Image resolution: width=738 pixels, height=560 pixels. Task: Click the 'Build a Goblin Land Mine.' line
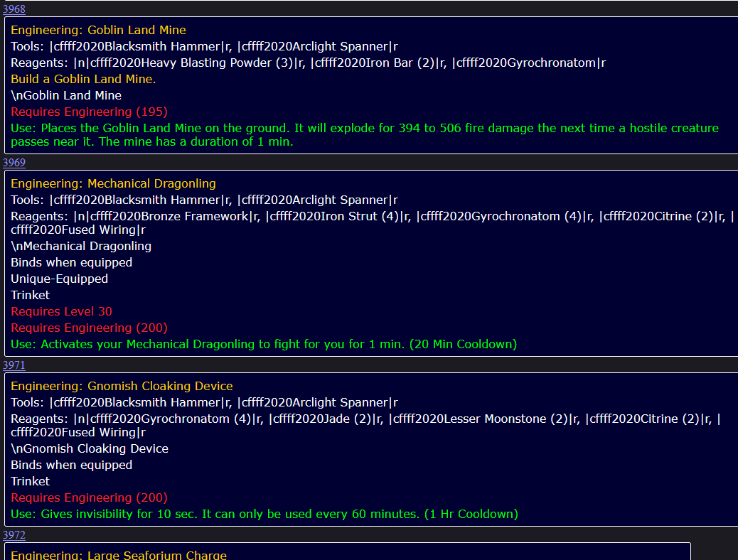pos(83,79)
